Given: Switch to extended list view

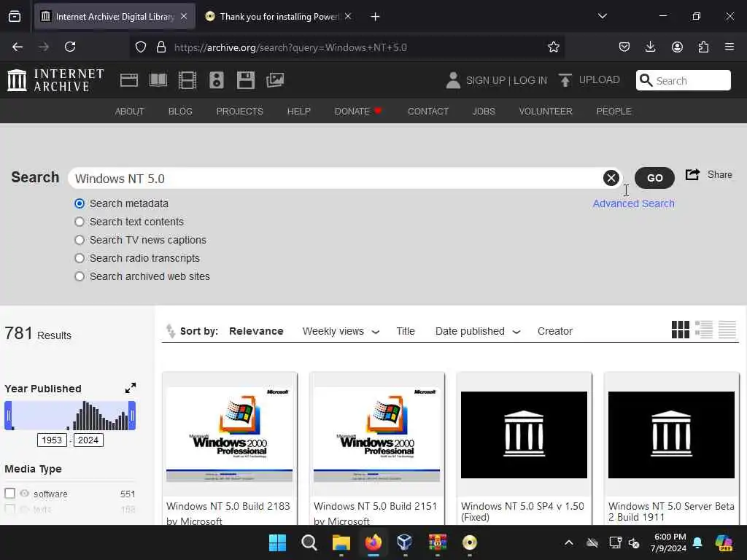Looking at the screenshot, I should point(704,330).
